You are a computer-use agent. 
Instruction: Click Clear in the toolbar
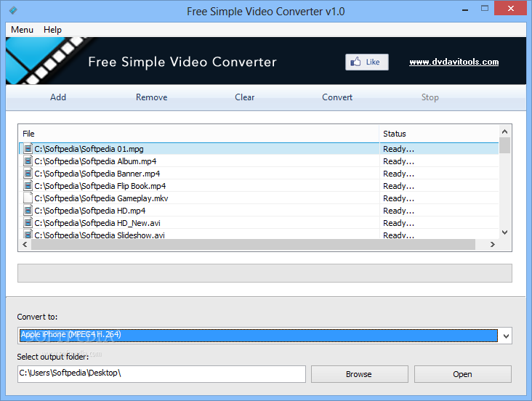point(245,97)
